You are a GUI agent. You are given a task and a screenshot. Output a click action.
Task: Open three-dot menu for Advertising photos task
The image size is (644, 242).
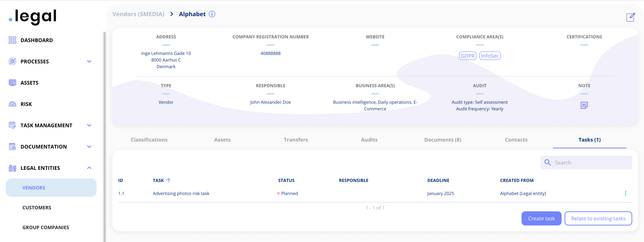tap(625, 193)
